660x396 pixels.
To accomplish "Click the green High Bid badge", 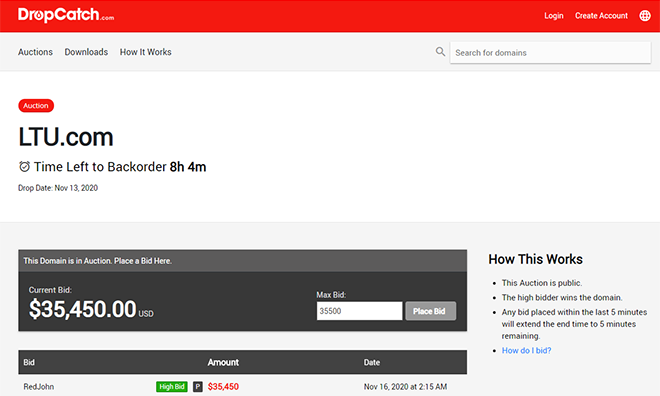I will (x=172, y=386).
